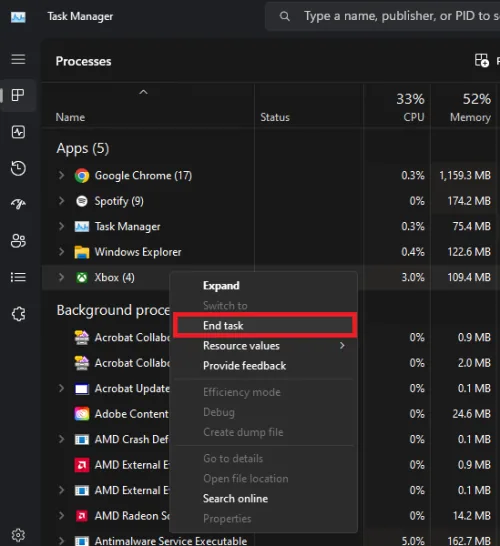Open the Resource values submenu
500x546 pixels.
click(x=264, y=346)
